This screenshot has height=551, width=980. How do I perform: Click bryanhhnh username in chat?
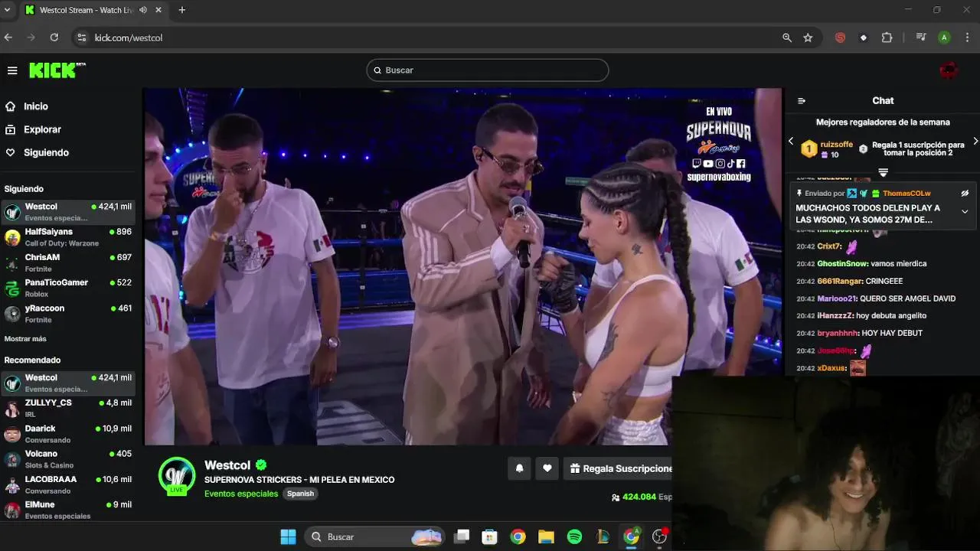(838, 333)
